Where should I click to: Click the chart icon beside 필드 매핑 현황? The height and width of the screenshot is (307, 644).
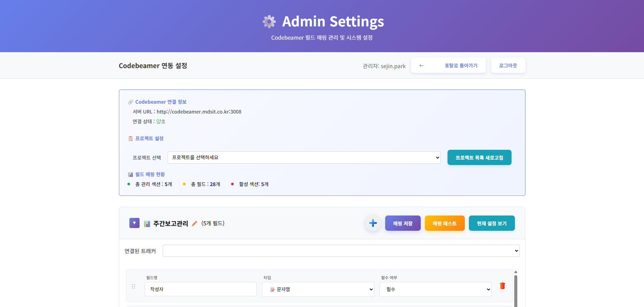[x=130, y=174]
